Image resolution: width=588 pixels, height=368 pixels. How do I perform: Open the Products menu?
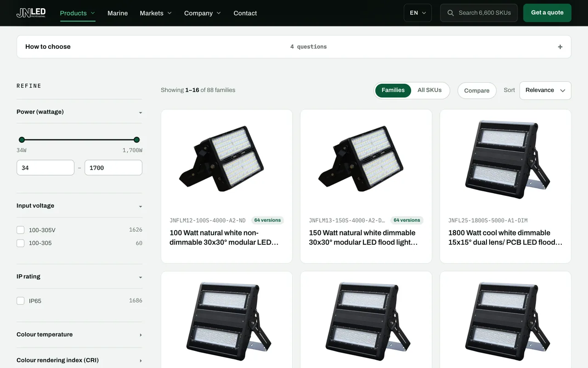tap(78, 13)
